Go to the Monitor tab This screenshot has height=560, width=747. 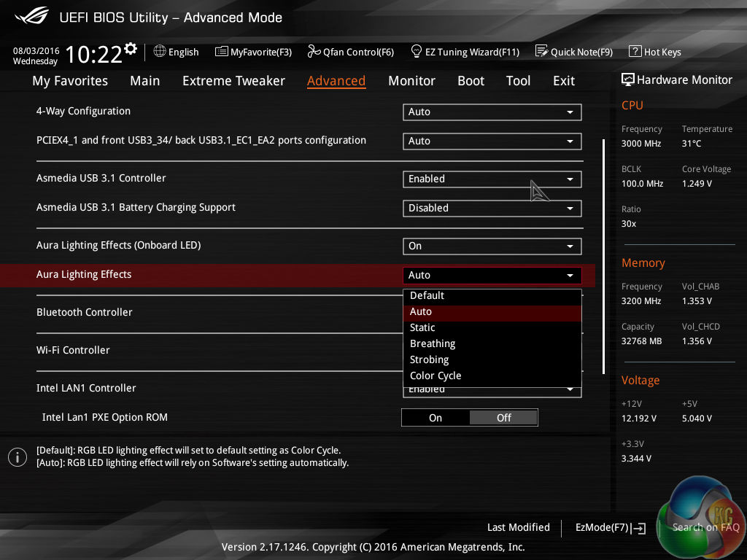tap(411, 81)
